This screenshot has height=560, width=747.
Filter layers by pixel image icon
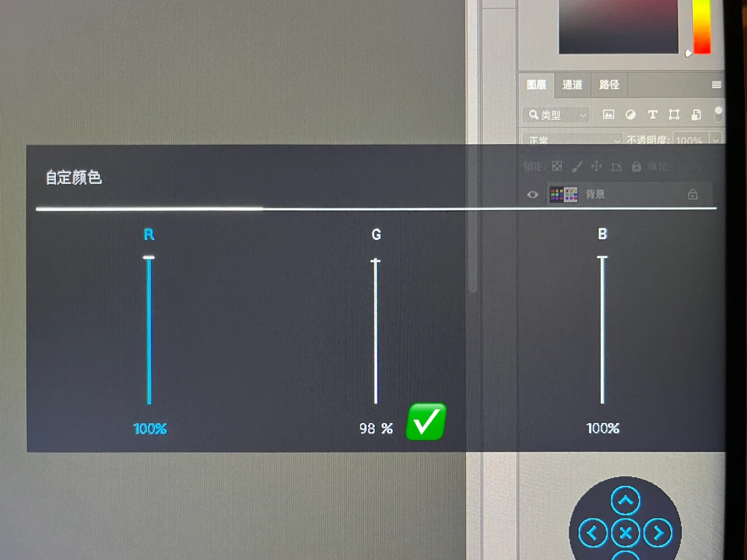(608, 115)
